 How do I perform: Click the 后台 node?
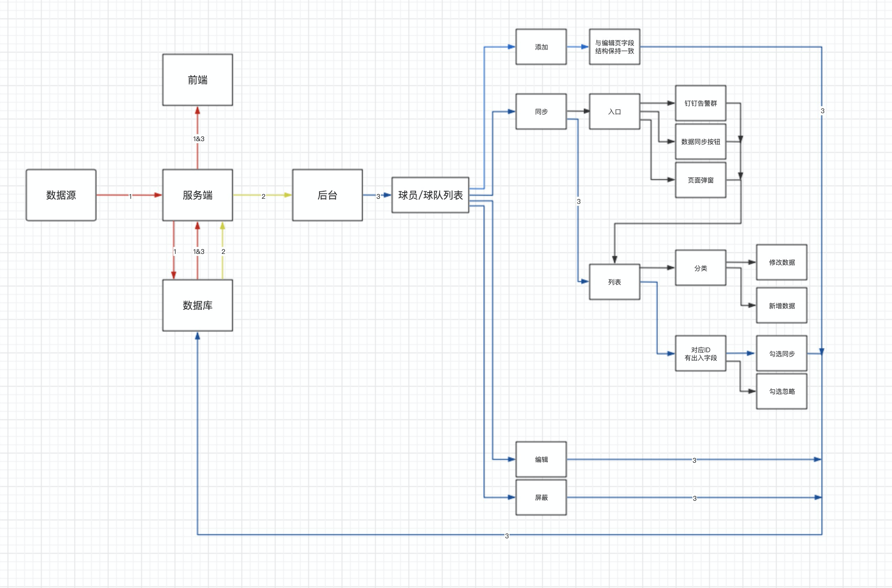[327, 195]
